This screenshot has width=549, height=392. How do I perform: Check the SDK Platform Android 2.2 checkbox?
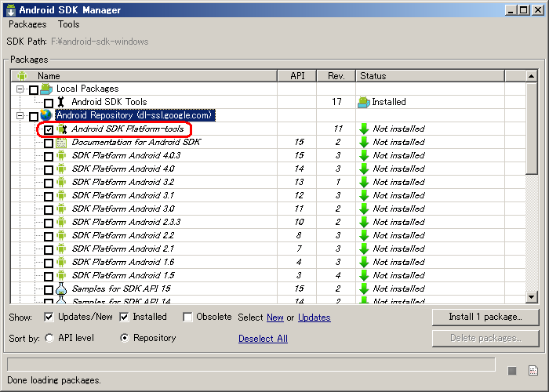point(49,236)
